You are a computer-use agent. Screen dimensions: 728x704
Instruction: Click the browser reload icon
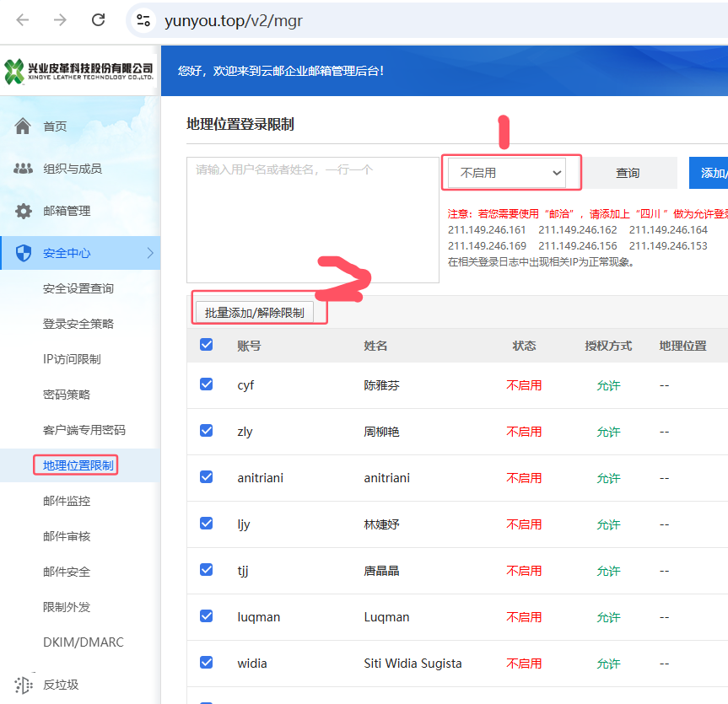click(99, 20)
